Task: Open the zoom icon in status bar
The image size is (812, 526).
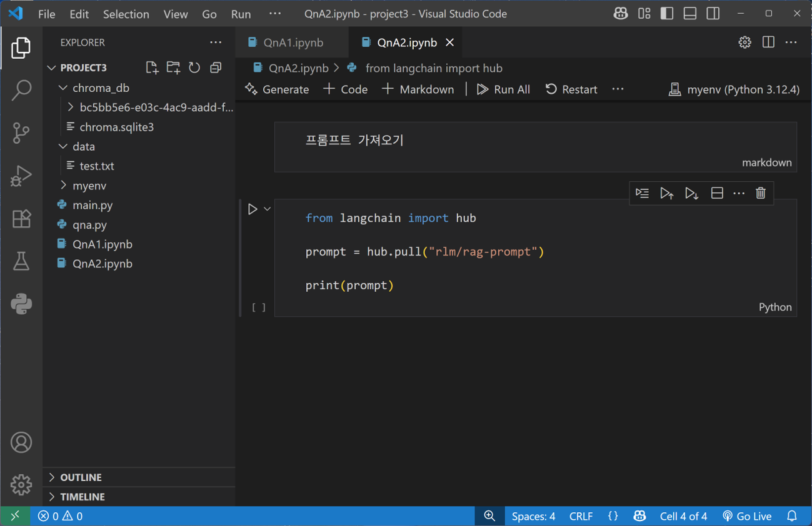Action: (489, 516)
